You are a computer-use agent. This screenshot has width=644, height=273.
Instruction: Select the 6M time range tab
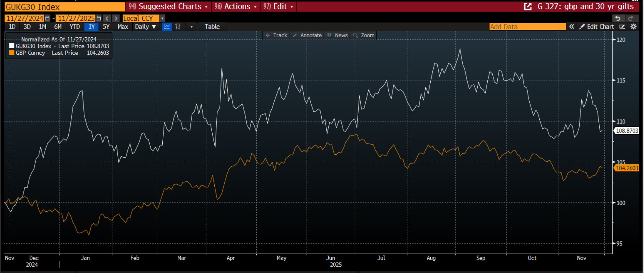58,26
